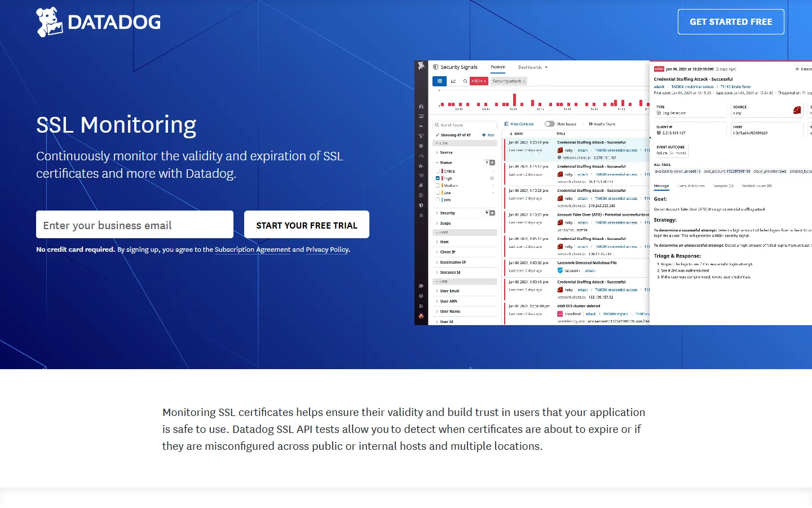Click the lacework shield icon in signal row
The width and height of the screenshot is (812, 508).
tap(560, 270)
